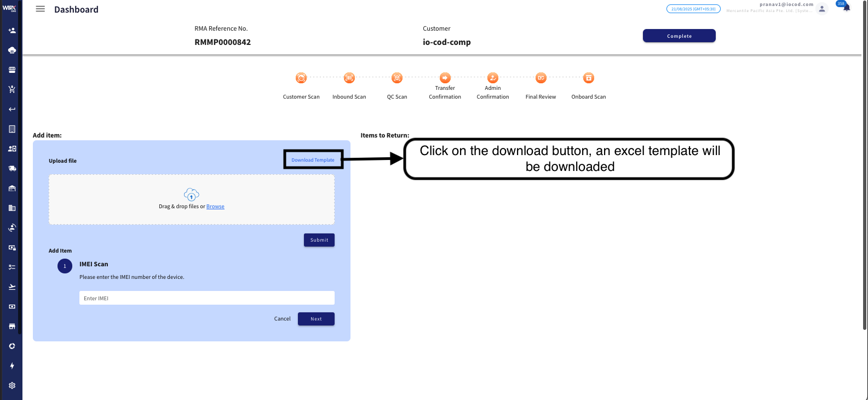Select the airplane icon in sidebar
The width and height of the screenshot is (868, 400).
point(12,287)
